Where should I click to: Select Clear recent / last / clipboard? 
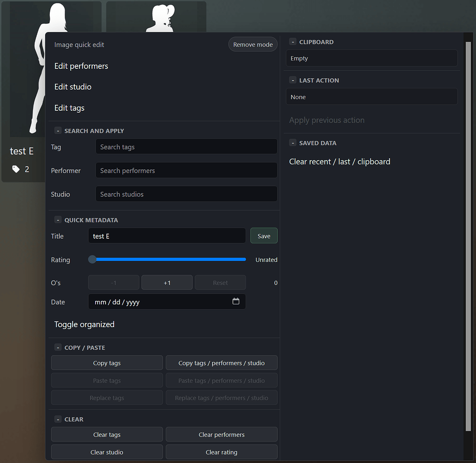339,161
